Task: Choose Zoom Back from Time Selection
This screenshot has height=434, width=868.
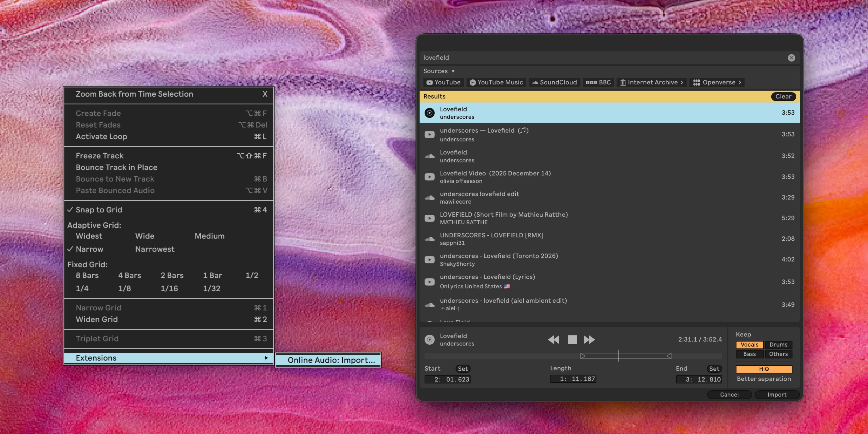Action: pyautogui.click(x=168, y=94)
